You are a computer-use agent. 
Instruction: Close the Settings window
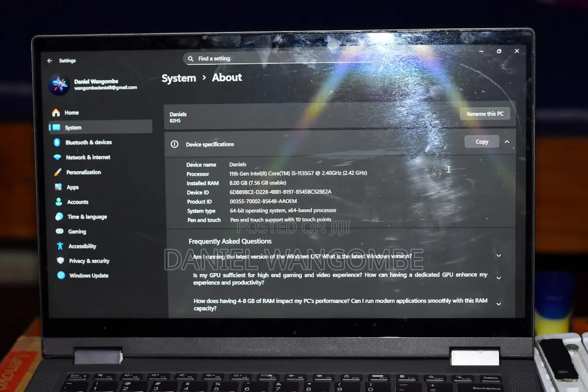517,51
